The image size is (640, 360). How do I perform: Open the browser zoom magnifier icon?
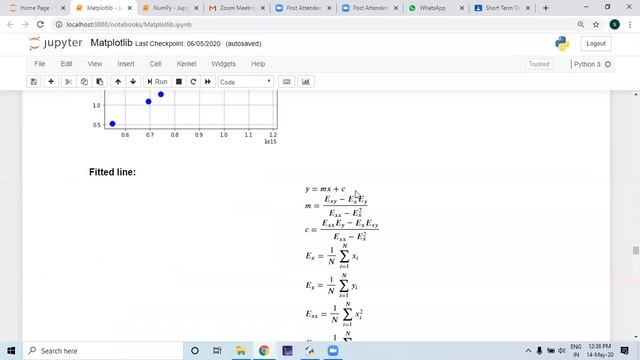click(580, 24)
